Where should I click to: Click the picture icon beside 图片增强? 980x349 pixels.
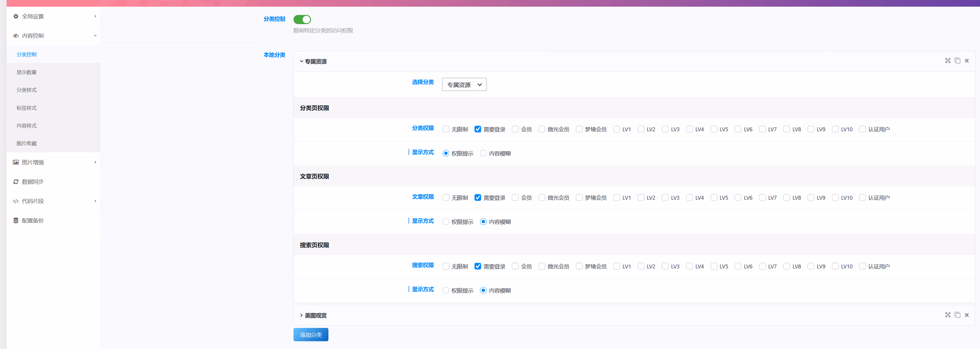point(16,162)
